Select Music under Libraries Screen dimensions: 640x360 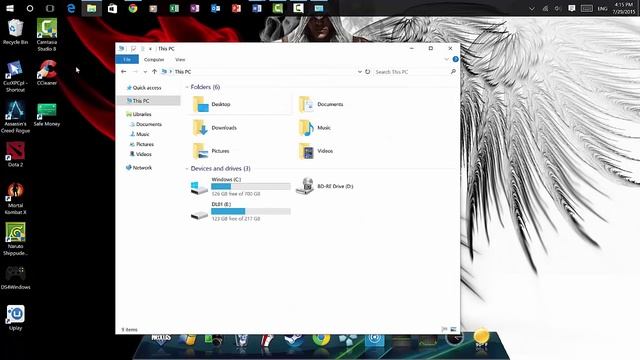140,134
